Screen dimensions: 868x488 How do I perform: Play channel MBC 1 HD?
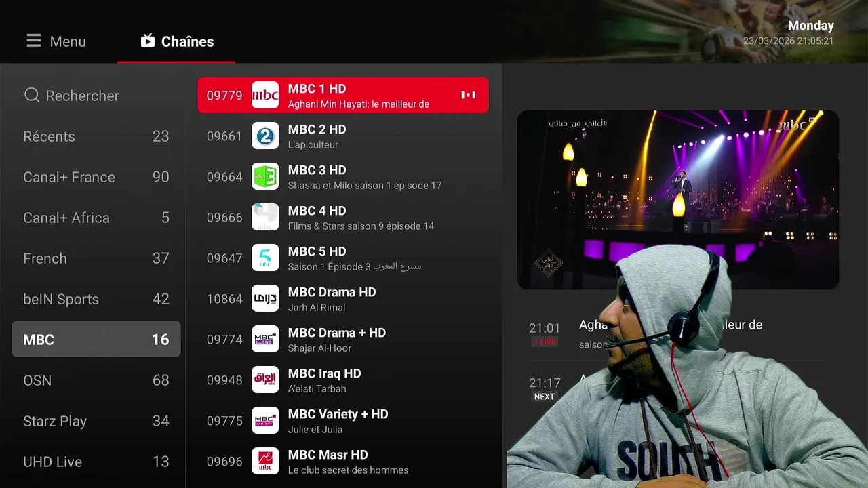[x=343, y=95]
